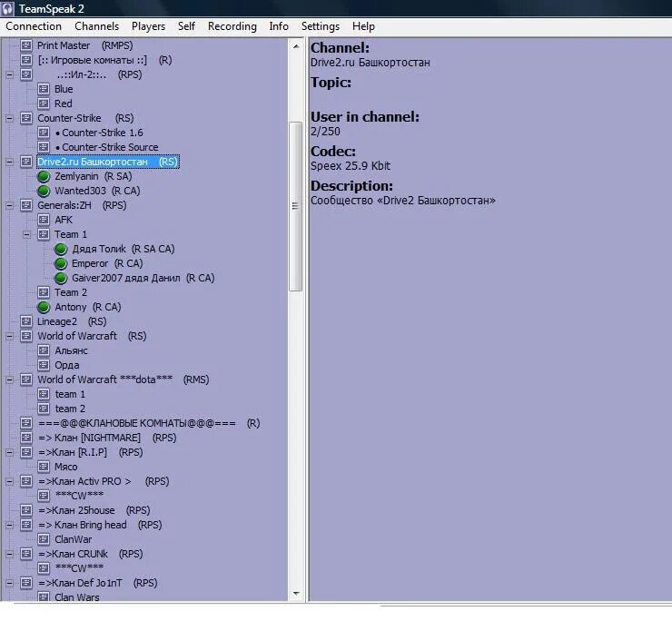Select the Lineage2 (RS) channel

pos(72,322)
